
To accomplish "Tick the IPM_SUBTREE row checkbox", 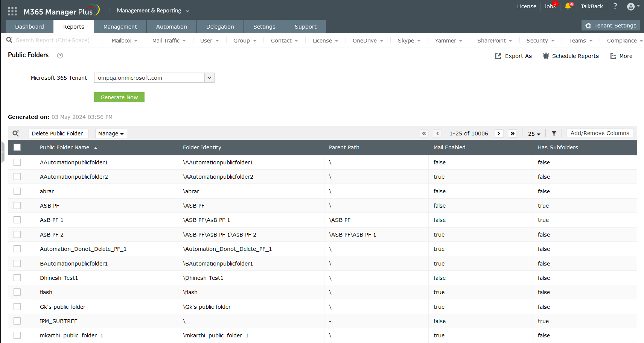I will (x=17, y=321).
